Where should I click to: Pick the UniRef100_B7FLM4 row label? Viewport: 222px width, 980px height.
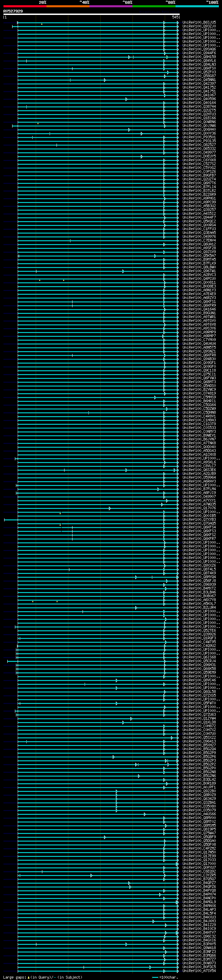(199, 489)
